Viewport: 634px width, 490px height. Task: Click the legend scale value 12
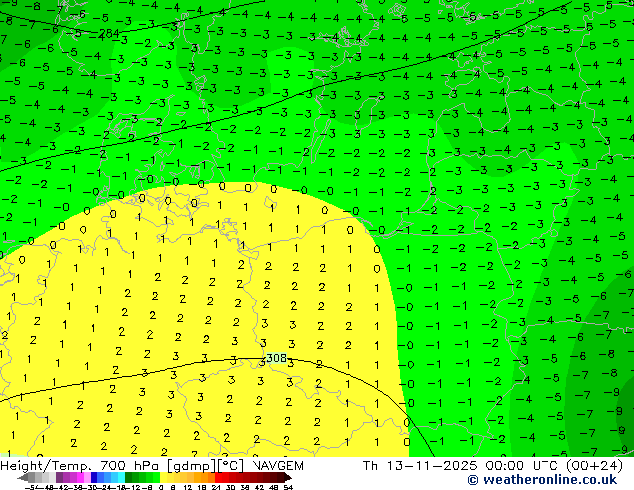[x=187, y=487]
